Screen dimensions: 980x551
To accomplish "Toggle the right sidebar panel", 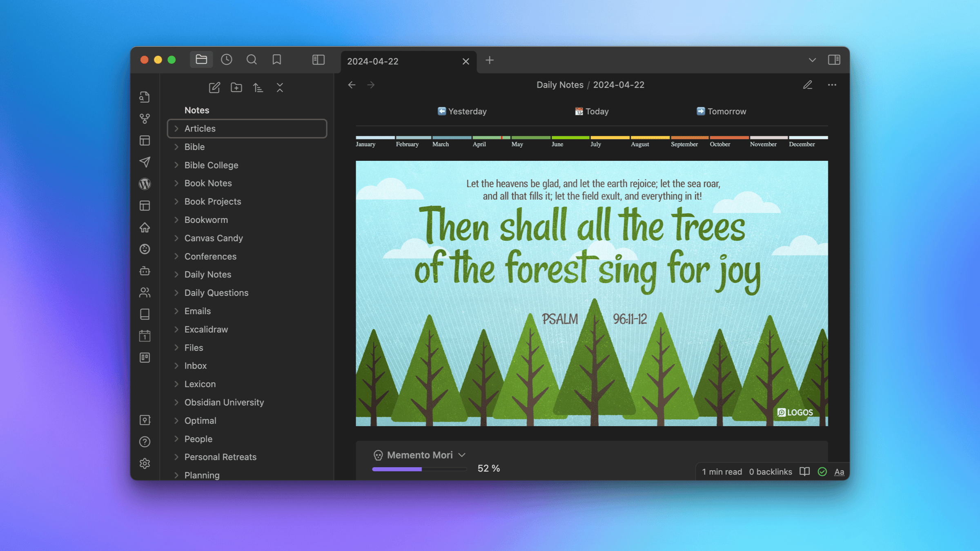I will coord(834,60).
